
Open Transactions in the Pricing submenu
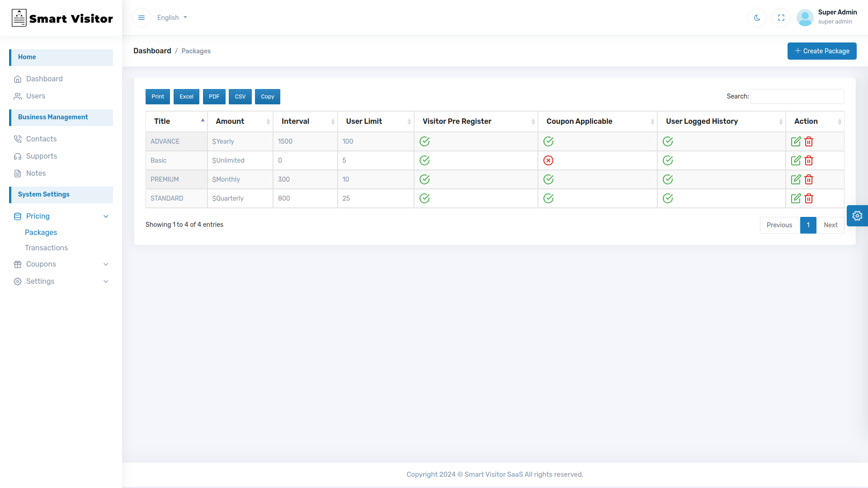[x=46, y=248]
